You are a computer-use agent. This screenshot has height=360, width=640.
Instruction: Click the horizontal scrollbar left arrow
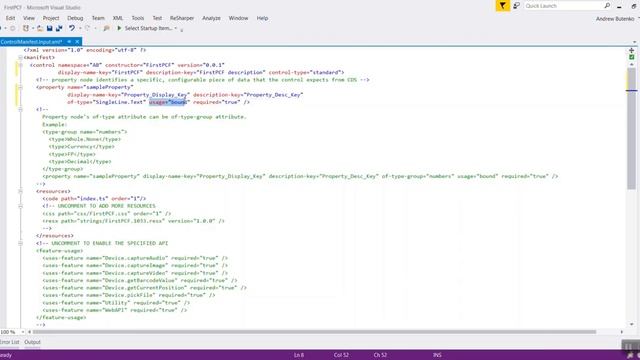pos(29,332)
